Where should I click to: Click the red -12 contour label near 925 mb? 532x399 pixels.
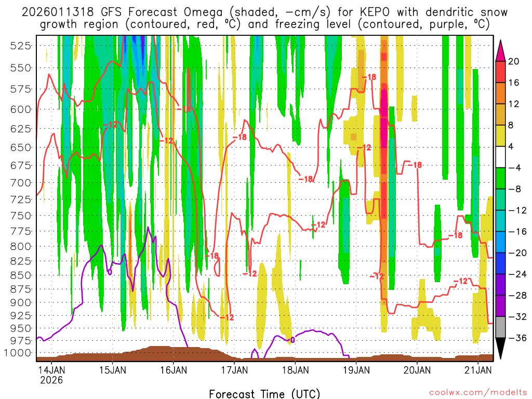tap(227, 317)
